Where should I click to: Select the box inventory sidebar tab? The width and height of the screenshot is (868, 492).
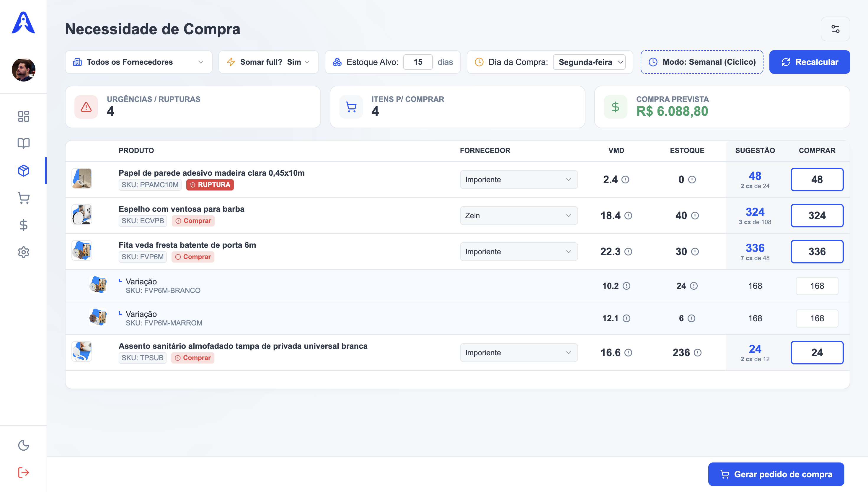click(x=23, y=171)
